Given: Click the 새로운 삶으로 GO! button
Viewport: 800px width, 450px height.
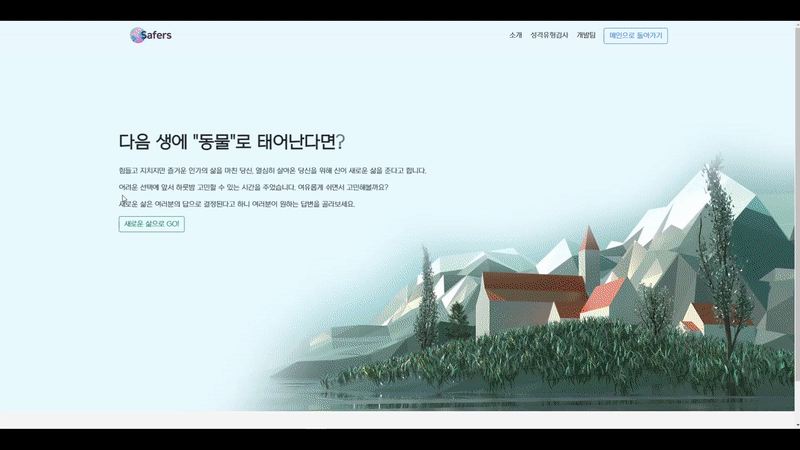Looking at the screenshot, I should click(x=152, y=224).
